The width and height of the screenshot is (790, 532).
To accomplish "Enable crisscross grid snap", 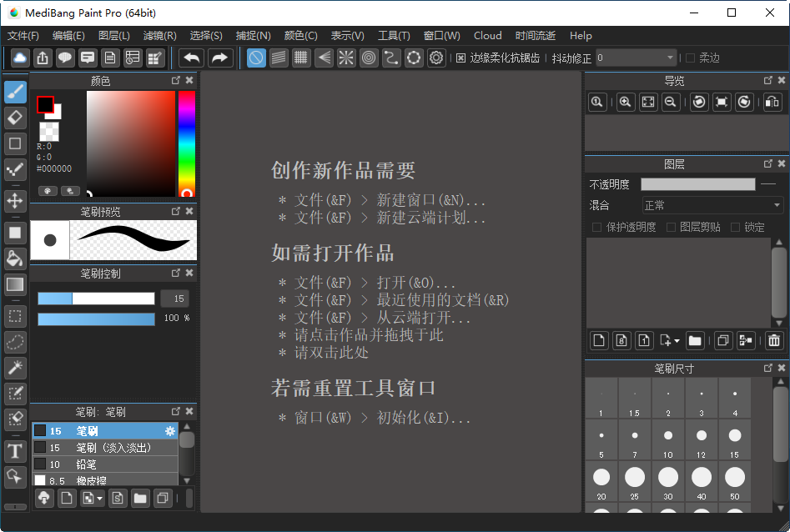I will [301, 58].
